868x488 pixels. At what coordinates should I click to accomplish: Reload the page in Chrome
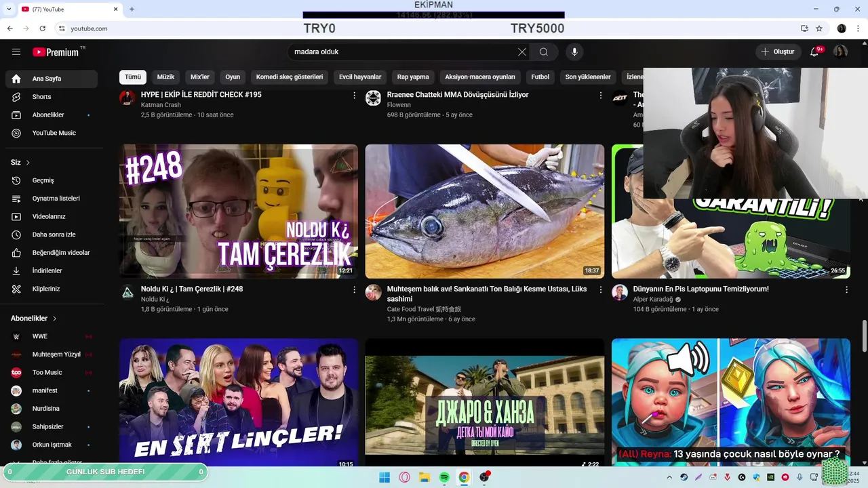point(43,28)
